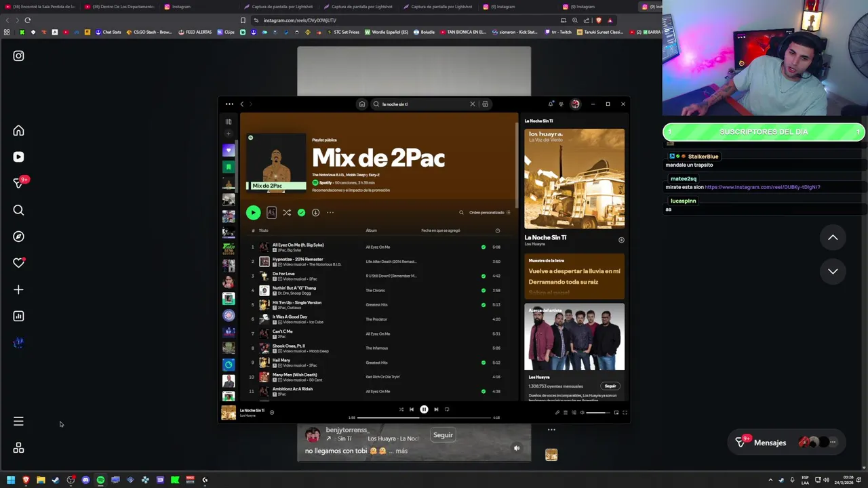868x488 pixels.
Task: Seek on Spotify song progress bar
Action: [424, 418]
